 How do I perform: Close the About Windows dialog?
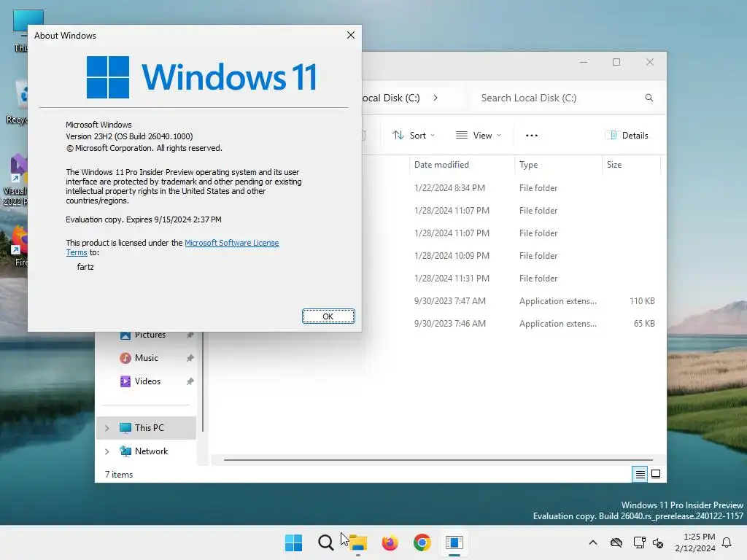click(x=351, y=35)
